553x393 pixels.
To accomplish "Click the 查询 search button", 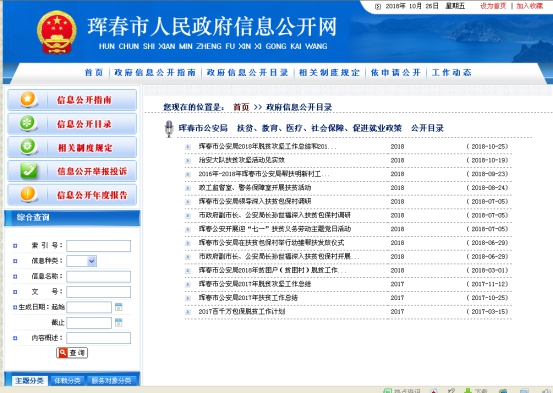I will [72, 352].
